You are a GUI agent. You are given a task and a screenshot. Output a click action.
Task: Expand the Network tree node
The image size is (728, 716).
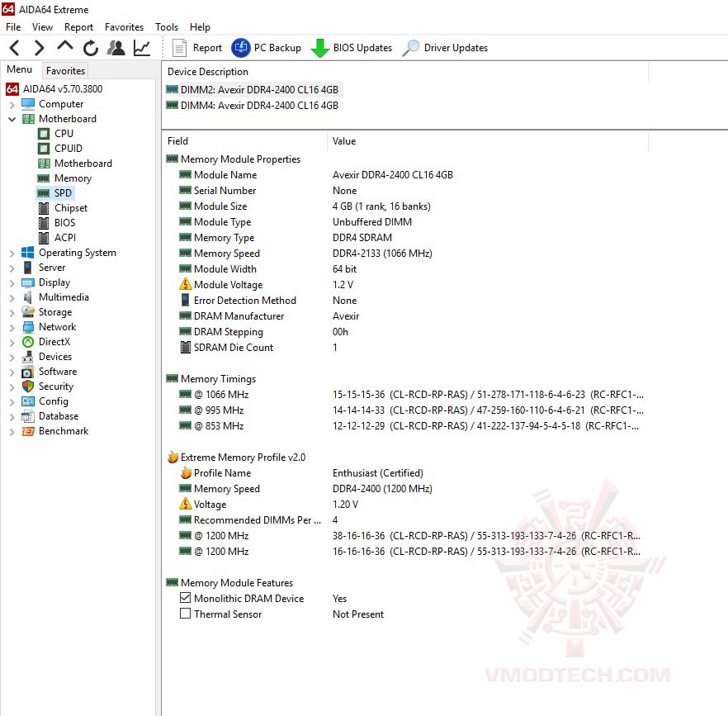[12, 328]
